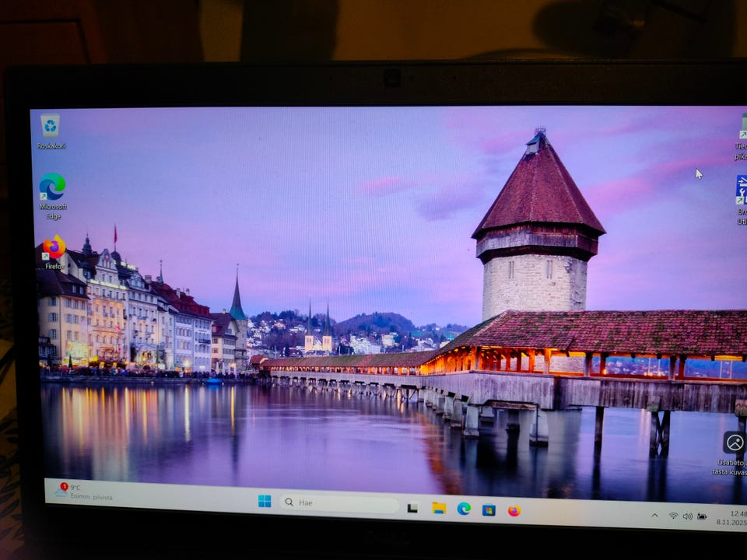Open File Explorer from the taskbar
747x560 pixels.
[439, 508]
